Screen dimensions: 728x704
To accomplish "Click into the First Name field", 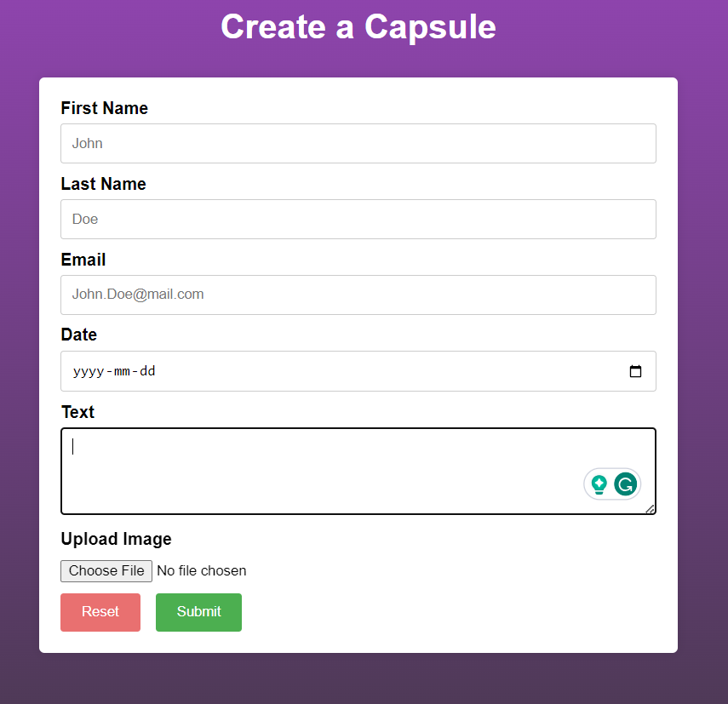I will click(x=358, y=143).
